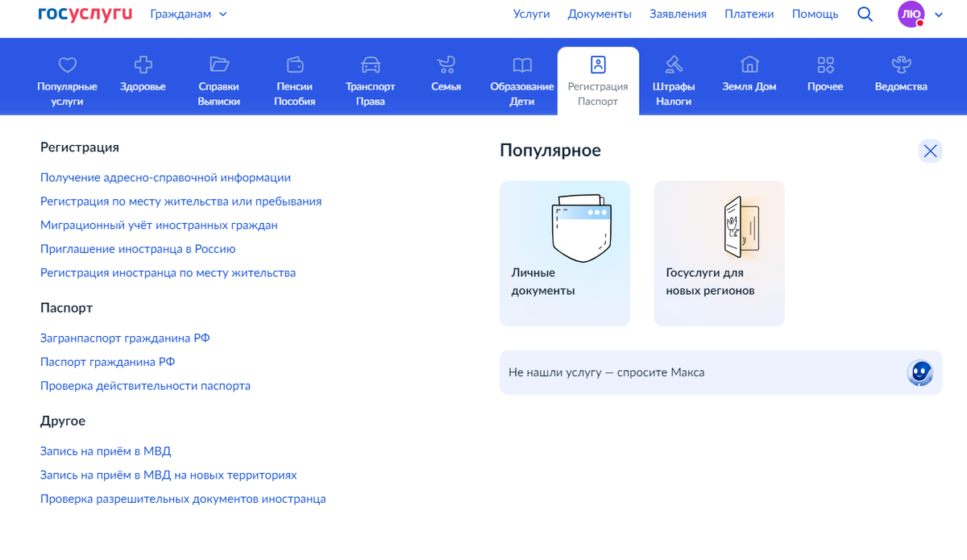Click the search magnifier icon
Image resolution: width=967 pixels, height=560 pixels.
pyautogui.click(x=865, y=14)
